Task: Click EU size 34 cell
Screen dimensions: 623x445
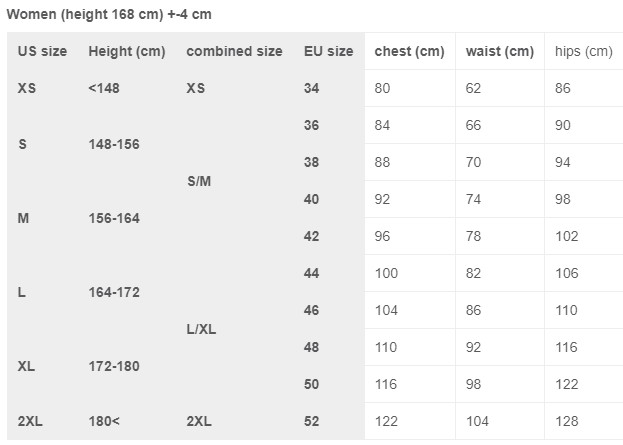Action: coord(312,88)
